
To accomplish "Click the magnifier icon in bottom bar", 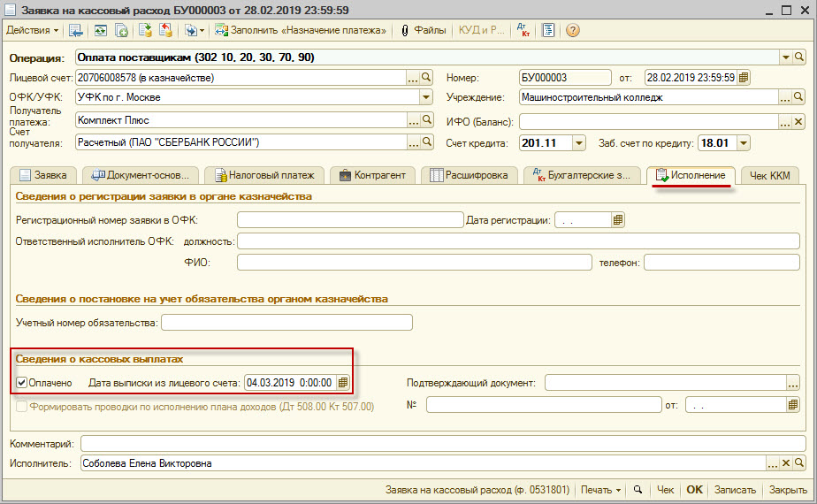I will point(638,490).
